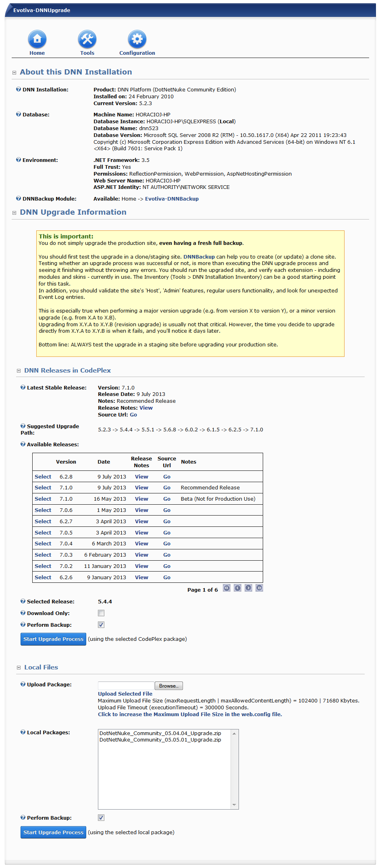Collapse DNN Releases in CodePlex section
Screen dimensions: 380x868
coord(19,371)
